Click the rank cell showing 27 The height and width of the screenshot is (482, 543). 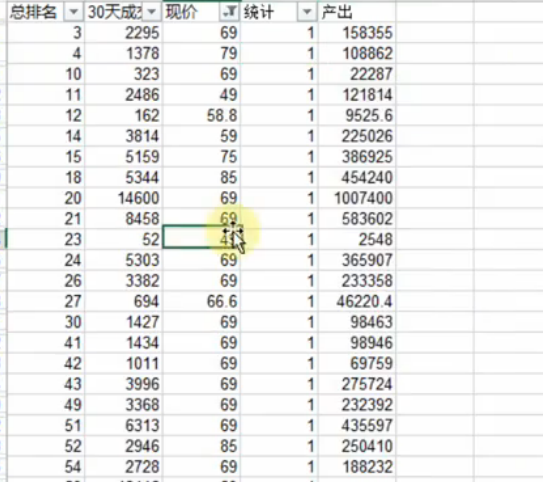(x=45, y=302)
